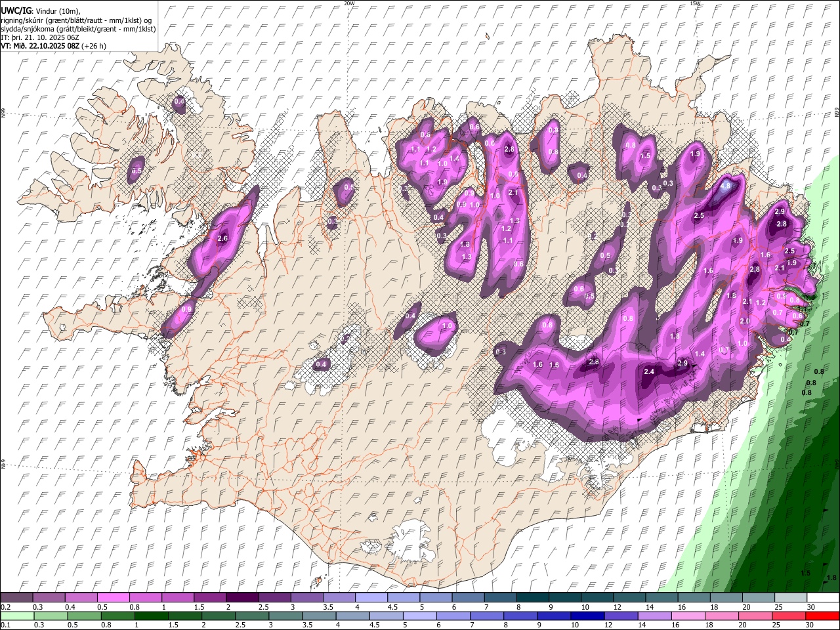Click the pale lavender 4 swatch in the top legend row

tap(371, 598)
